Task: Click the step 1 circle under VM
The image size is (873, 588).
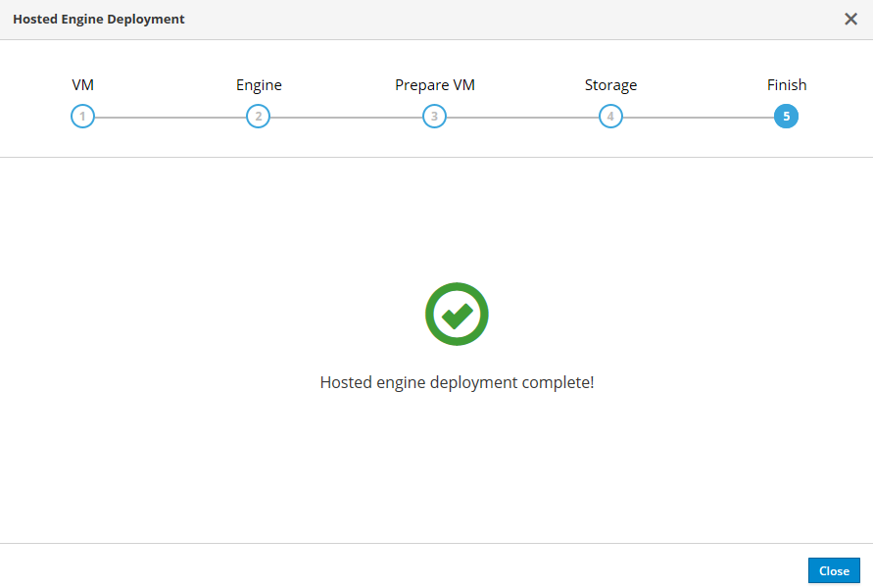Action: point(82,117)
